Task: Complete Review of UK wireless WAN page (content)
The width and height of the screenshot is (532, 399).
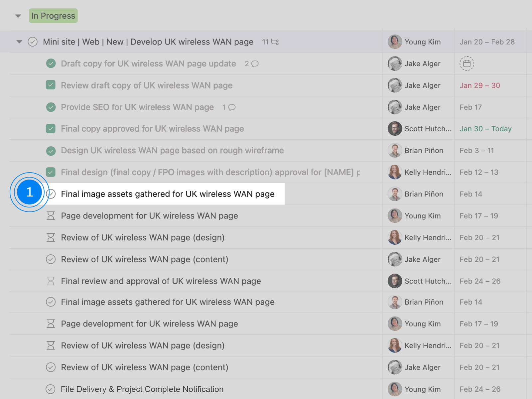Action: coord(51,259)
